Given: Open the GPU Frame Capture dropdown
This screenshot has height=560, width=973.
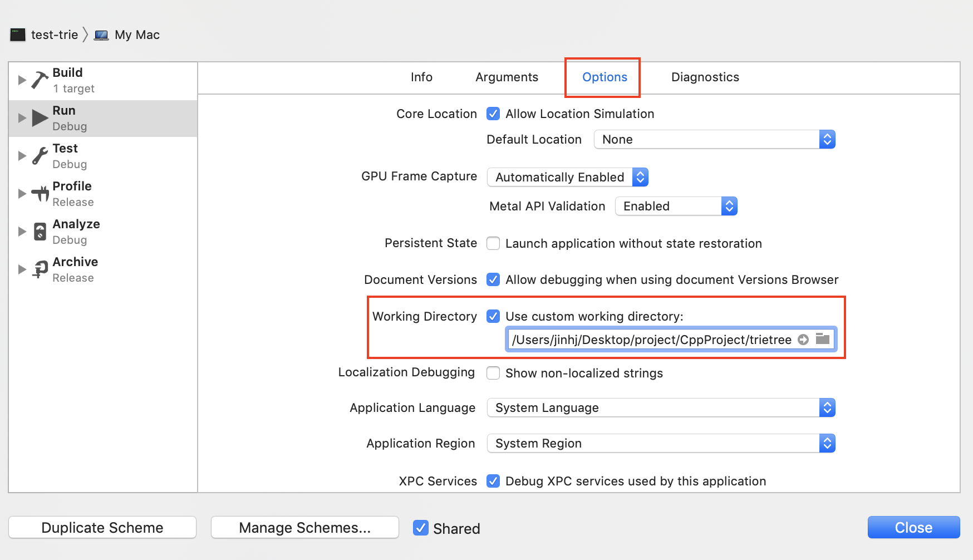Looking at the screenshot, I should click(568, 178).
